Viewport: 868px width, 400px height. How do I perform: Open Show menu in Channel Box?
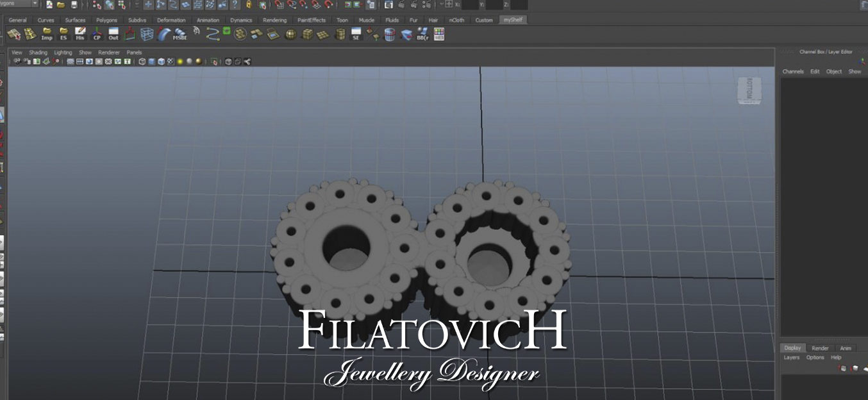pyautogui.click(x=855, y=72)
